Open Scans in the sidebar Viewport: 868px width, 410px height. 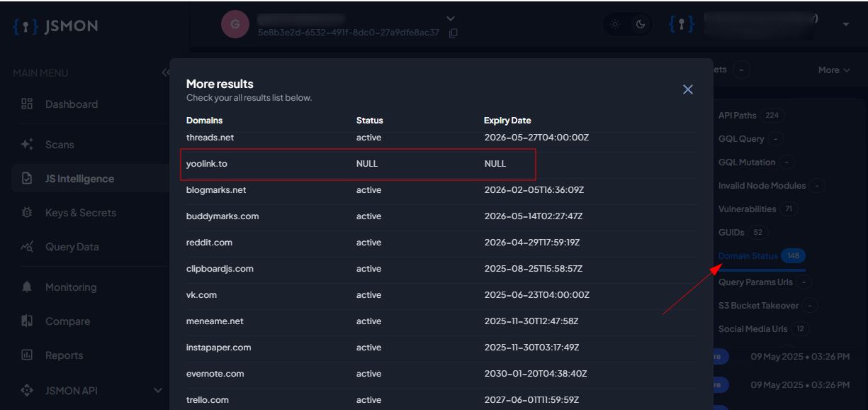pyautogui.click(x=60, y=145)
